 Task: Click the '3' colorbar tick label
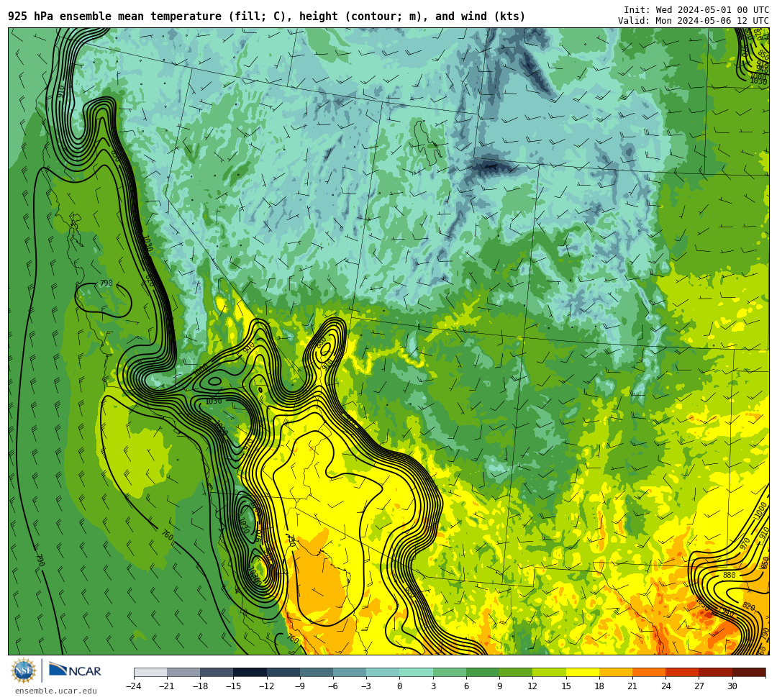click(433, 686)
